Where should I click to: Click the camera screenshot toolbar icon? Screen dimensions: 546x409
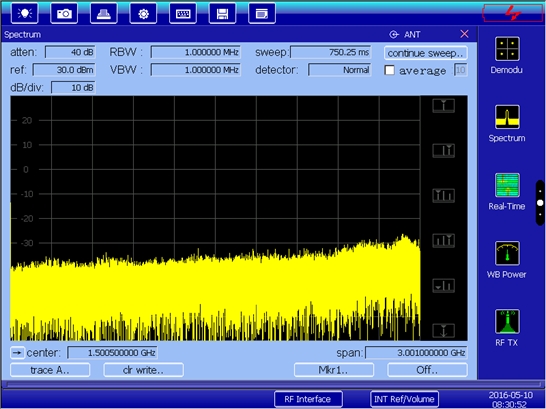point(64,13)
